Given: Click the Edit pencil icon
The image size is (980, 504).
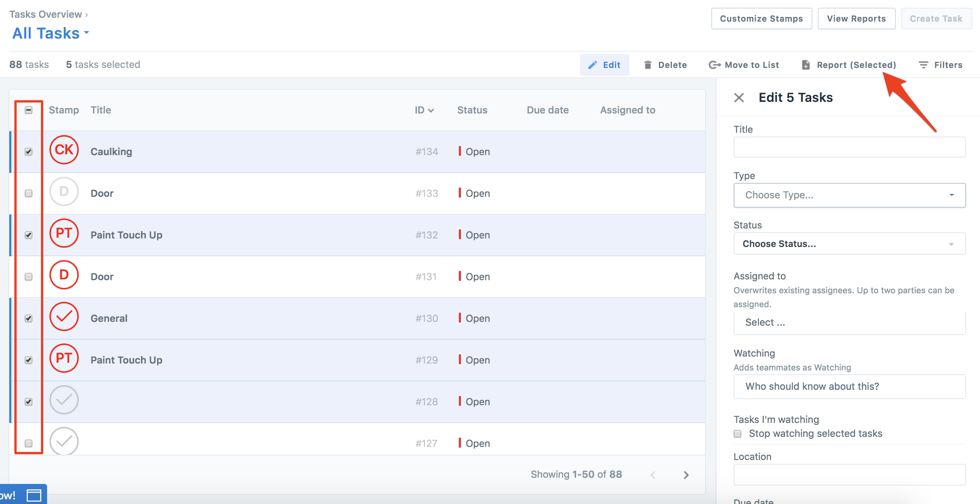Looking at the screenshot, I should 593,64.
